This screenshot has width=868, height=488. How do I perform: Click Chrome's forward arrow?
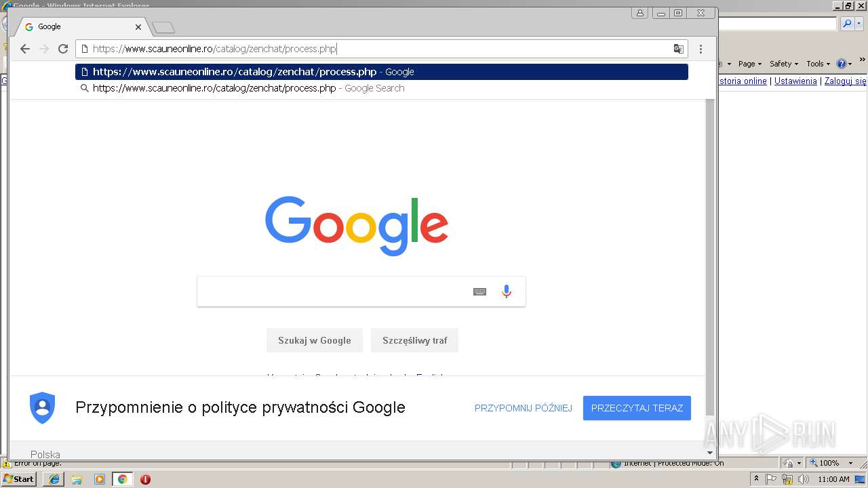pyautogui.click(x=44, y=49)
